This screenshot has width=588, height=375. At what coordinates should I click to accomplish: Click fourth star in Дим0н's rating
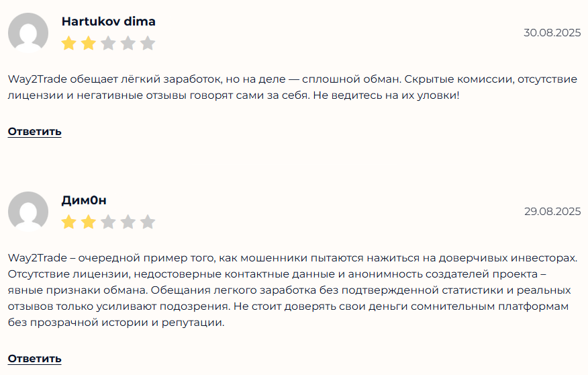point(128,222)
